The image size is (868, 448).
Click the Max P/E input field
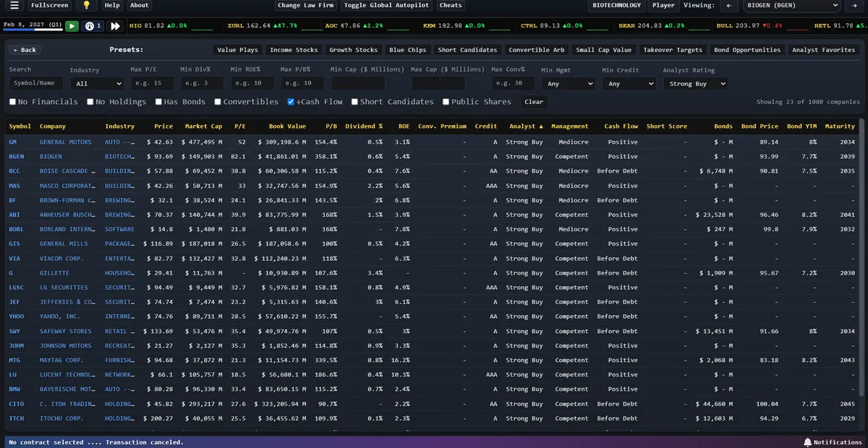pyautogui.click(x=152, y=84)
